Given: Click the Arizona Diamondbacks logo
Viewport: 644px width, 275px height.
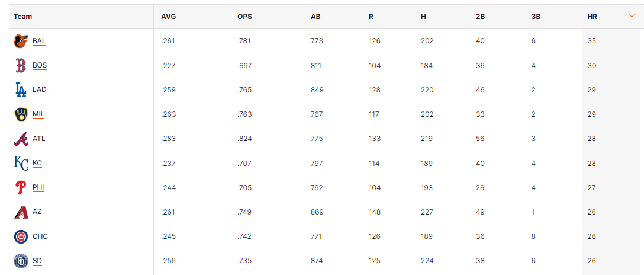Looking at the screenshot, I should tap(21, 212).
